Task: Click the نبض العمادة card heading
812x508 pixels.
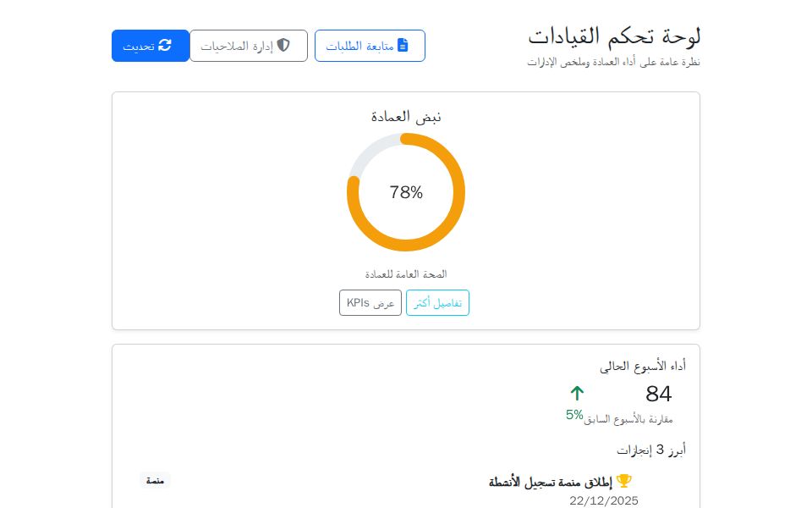Action: [405, 115]
